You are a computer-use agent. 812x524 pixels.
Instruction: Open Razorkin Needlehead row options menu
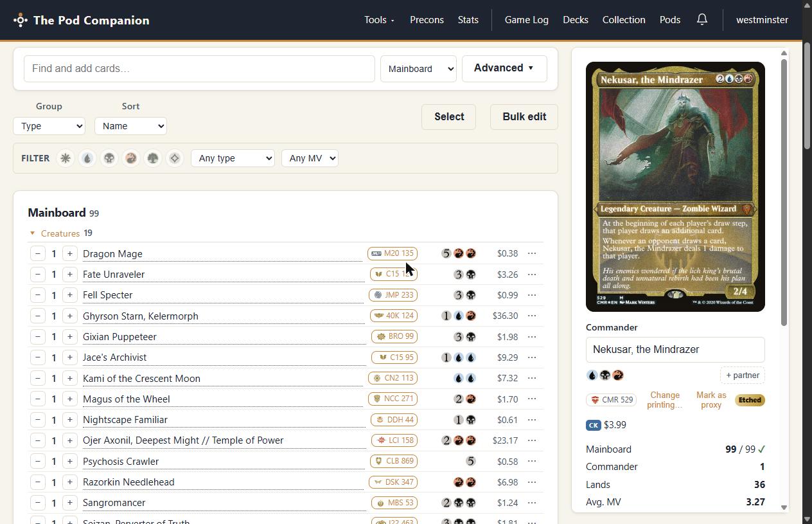(532, 482)
